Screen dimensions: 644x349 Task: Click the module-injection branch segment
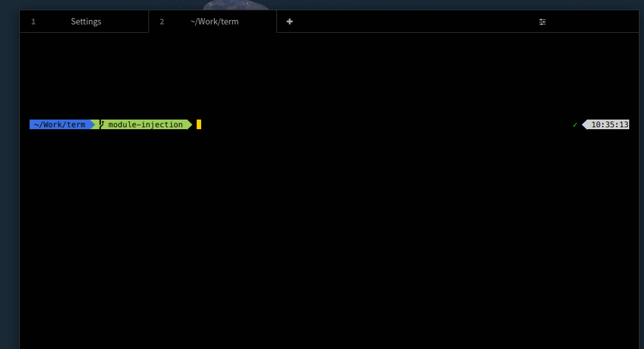(x=145, y=125)
